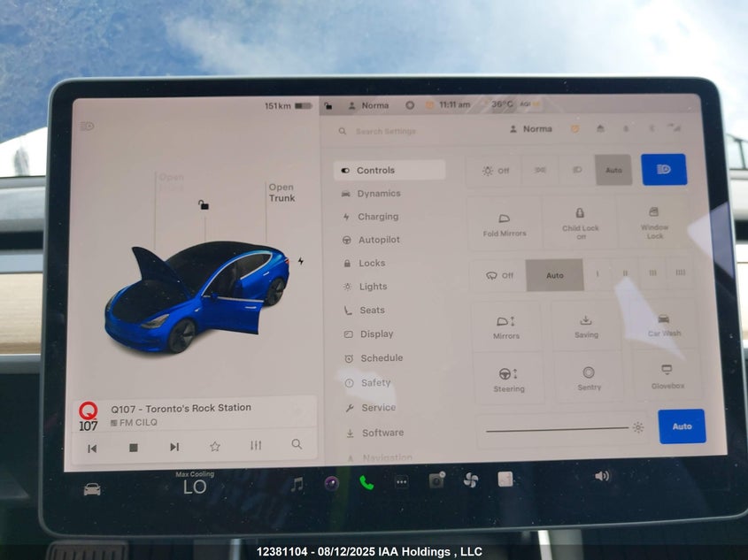This screenshot has height=560, width=748.
Task: Tap the car icon in bottom bar
Action: (x=92, y=488)
